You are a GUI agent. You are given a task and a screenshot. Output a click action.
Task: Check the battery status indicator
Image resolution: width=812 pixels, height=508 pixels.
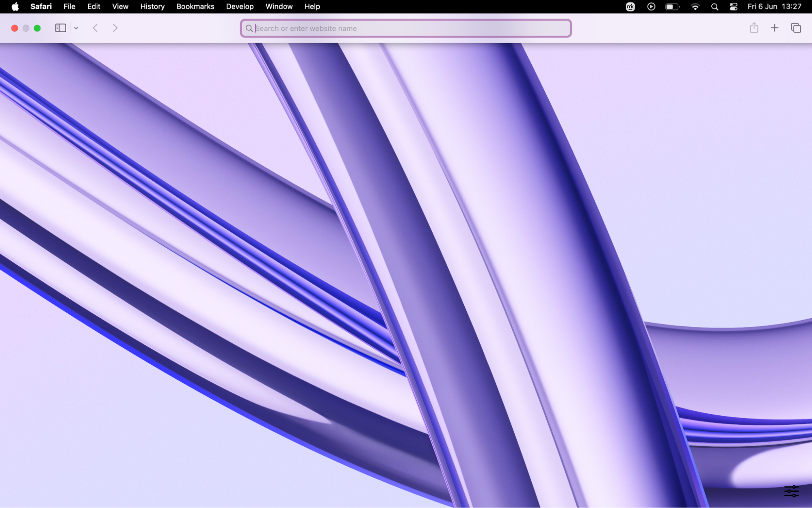672,7
